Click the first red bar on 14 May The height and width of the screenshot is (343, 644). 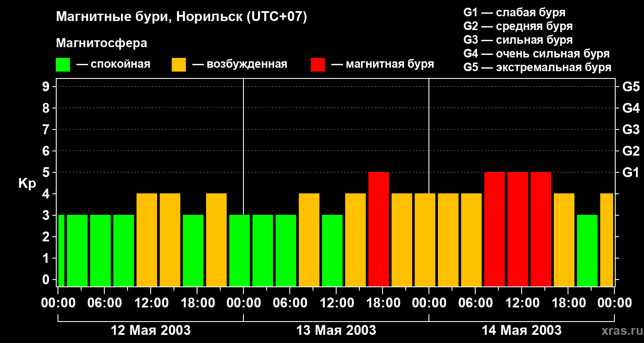(495, 229)
